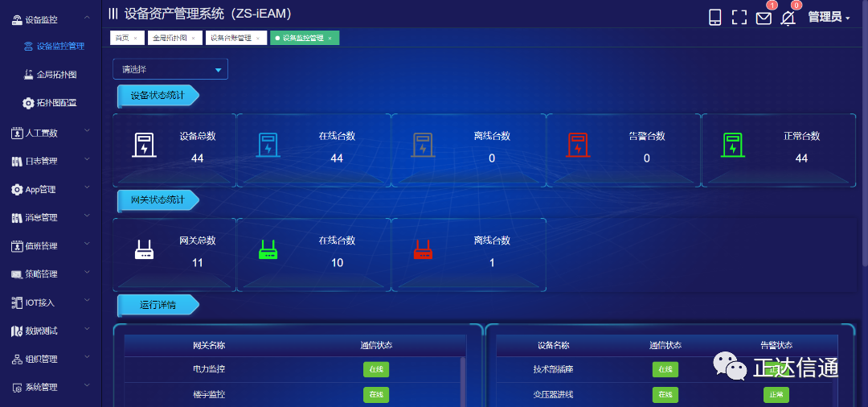
Task: Click the 告警状态 column header
Action: 776,346
